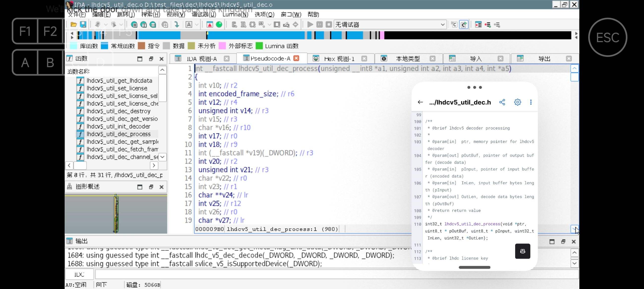This screenshot has width=644, height=289.
Task: Open settings gear in the header file viewer
Action: (517, 102)
